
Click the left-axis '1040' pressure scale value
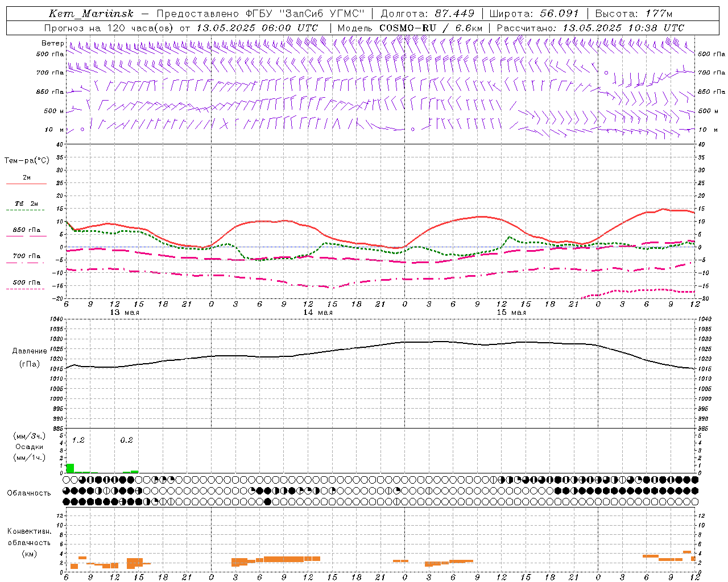pyautogui.click(x=55, y=319)
